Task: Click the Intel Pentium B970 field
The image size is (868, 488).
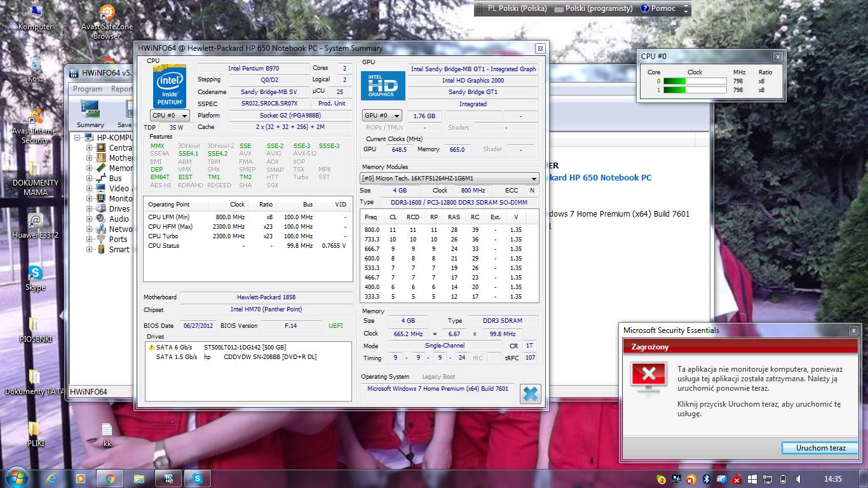Action: pyautogui.click(x=254, y=68)
